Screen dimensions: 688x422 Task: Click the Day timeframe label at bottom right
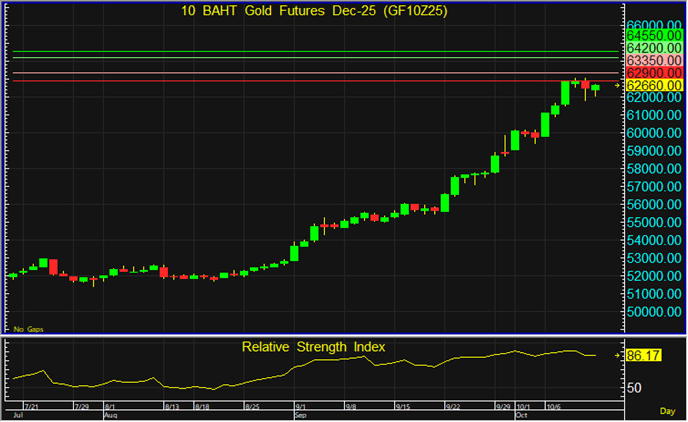[x=668, y=412]
